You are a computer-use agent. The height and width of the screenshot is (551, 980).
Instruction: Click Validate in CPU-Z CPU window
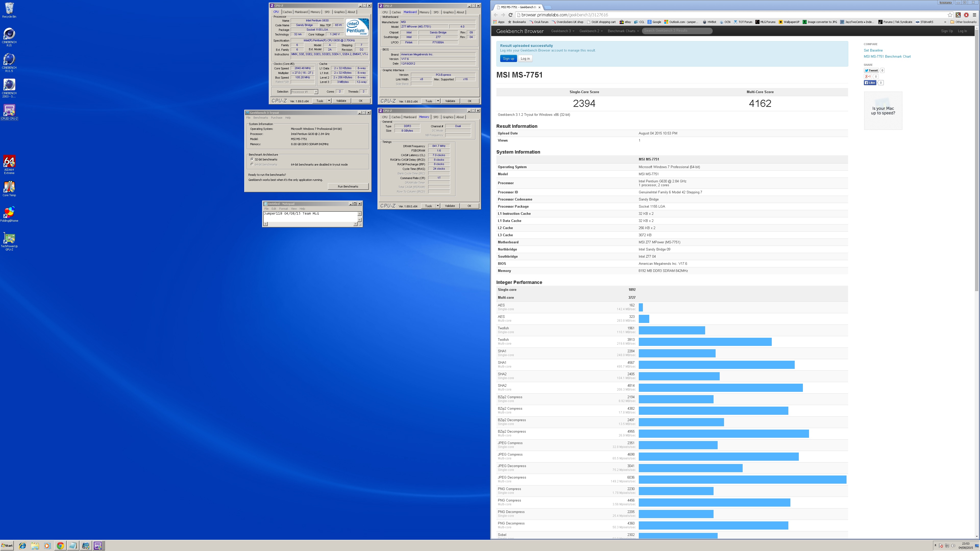pyautogui.click(x=341, y=101)
